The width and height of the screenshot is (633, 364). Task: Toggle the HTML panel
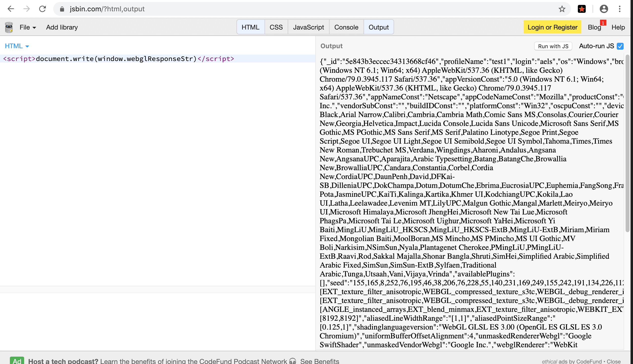tap(250, 27)
